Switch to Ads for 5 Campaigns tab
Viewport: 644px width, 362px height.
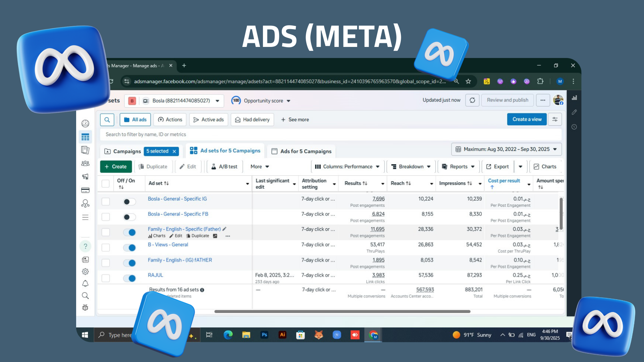(301, 151)
